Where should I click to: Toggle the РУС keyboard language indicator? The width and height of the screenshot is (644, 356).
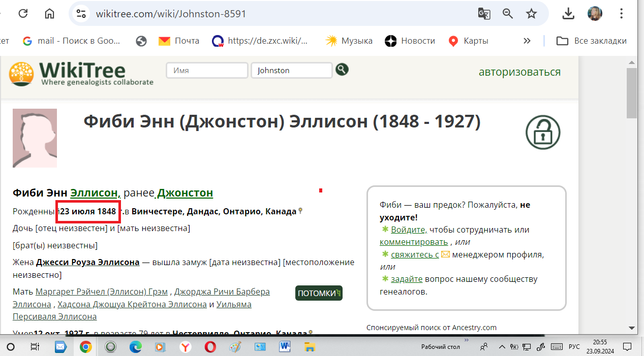(x=574, y=347)
